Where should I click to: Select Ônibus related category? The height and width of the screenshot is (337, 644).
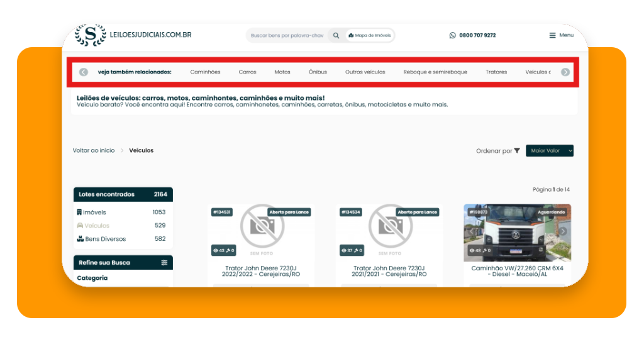point(318,72)
